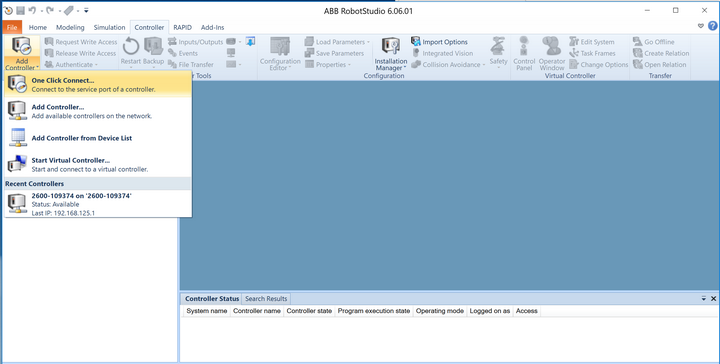Image resolution: width=720 pixels, height=364 pixels.
Task: Click the Operating mode column header
Action: tap(440, 311)
